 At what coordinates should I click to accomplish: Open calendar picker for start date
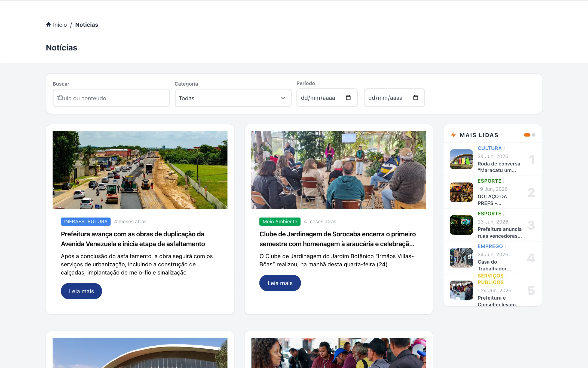click(x=348, y=98)
